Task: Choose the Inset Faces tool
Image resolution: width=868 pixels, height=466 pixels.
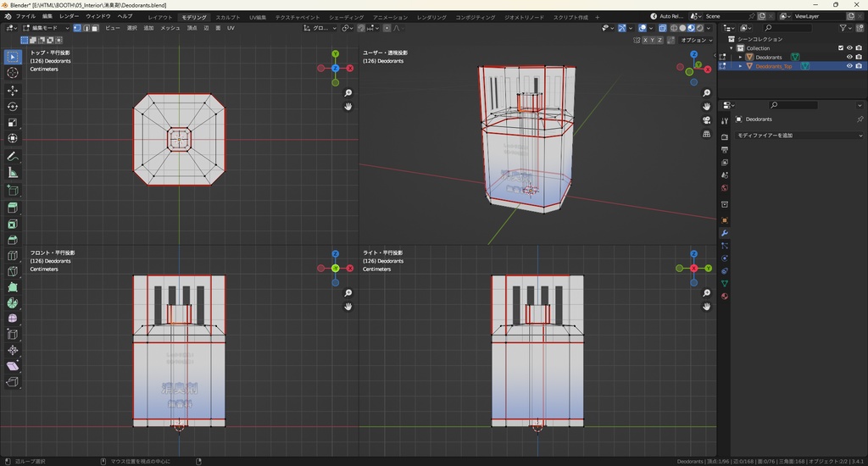Action: 13,224
